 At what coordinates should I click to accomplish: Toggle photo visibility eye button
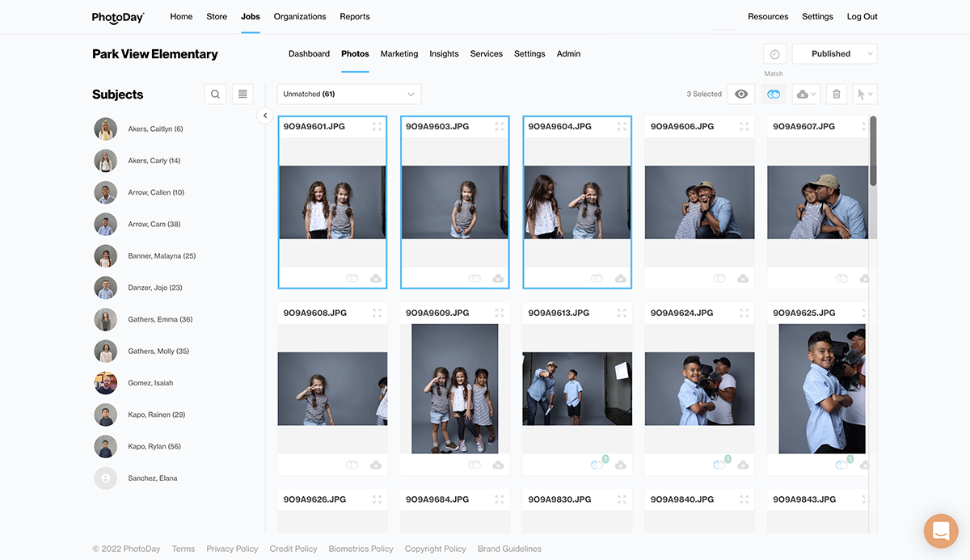pos(741,95)
